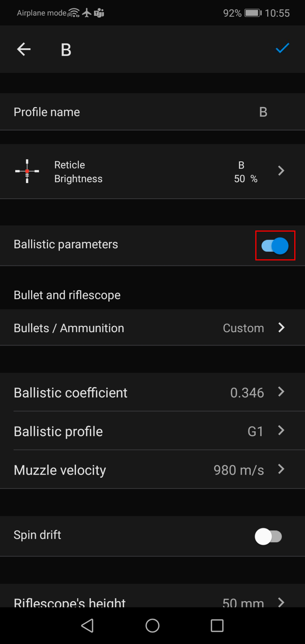
Task: Expand Reticle Brightness settings chevron
Action: tap(281, 171)
